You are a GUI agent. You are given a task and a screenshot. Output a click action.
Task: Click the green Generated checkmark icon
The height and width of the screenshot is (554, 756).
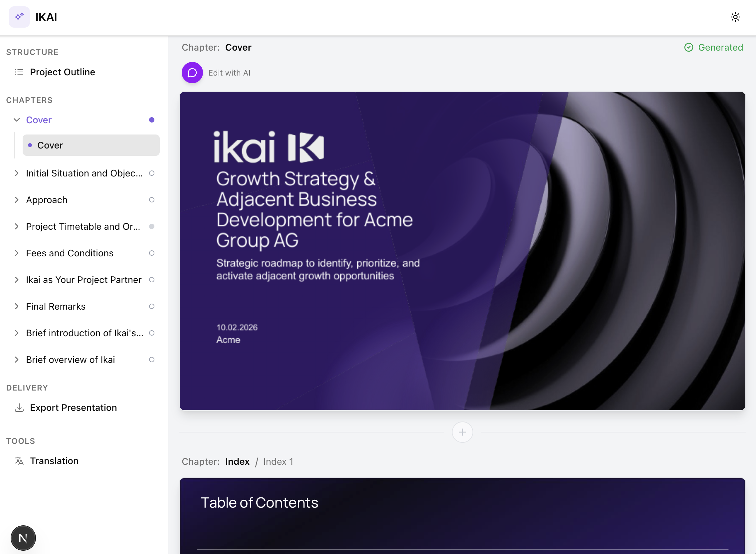[689, 47]
